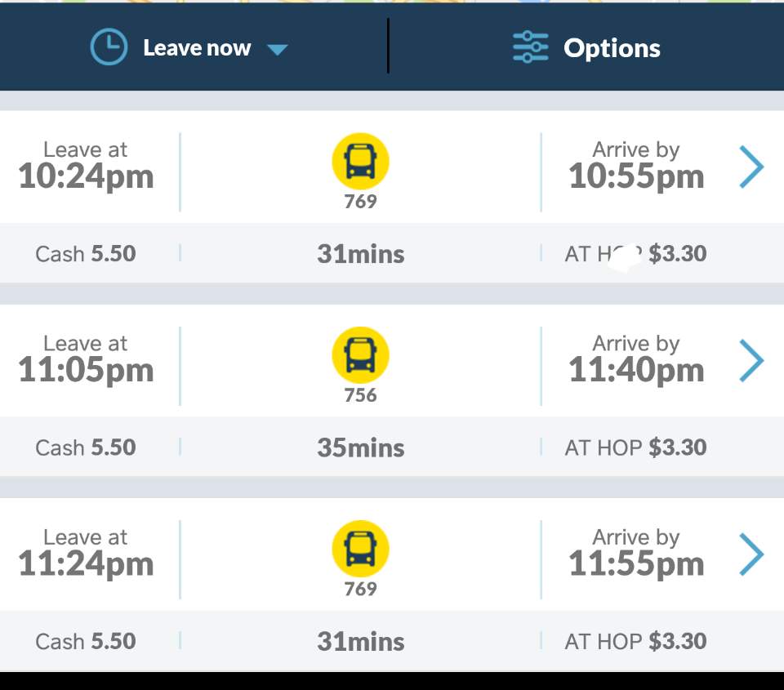
Task: Click the 35mins duration label
Action: click(360, 447)
